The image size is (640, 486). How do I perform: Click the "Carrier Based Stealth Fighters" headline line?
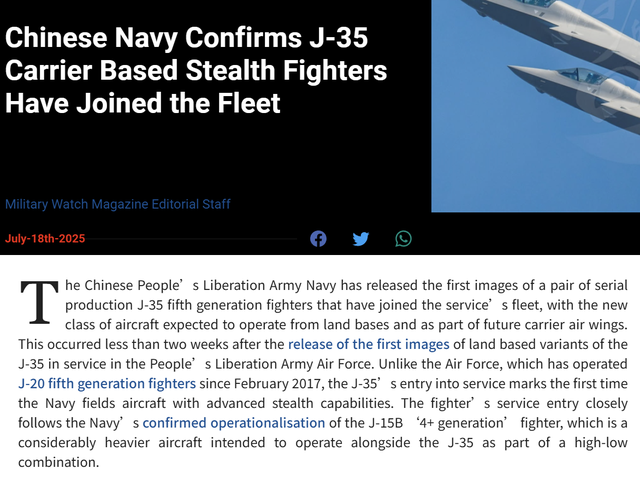click(196, 70)
